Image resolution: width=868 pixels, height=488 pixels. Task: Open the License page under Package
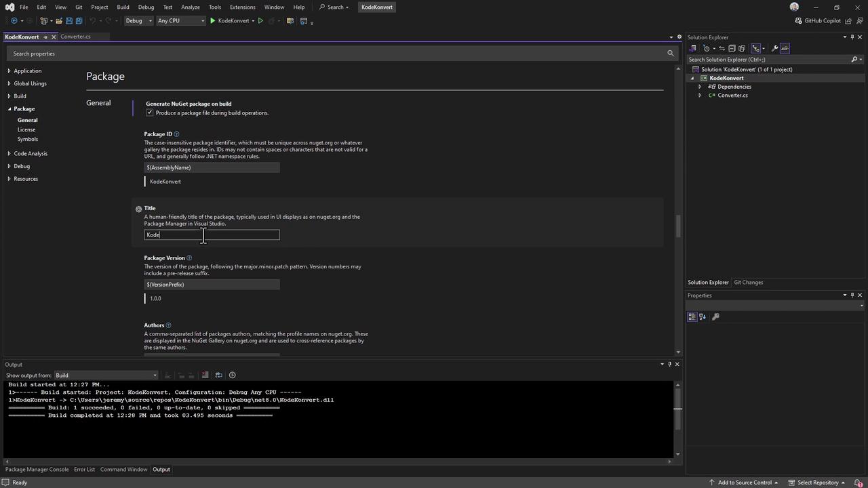26,130
